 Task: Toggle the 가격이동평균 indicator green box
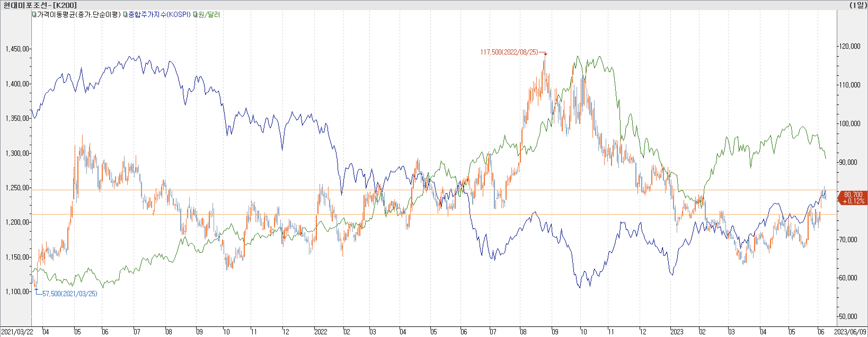tap(34, 15)
